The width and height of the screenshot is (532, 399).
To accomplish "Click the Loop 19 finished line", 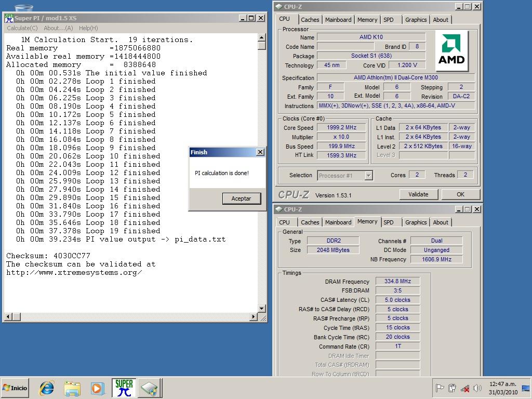I will tap(88, 231).
